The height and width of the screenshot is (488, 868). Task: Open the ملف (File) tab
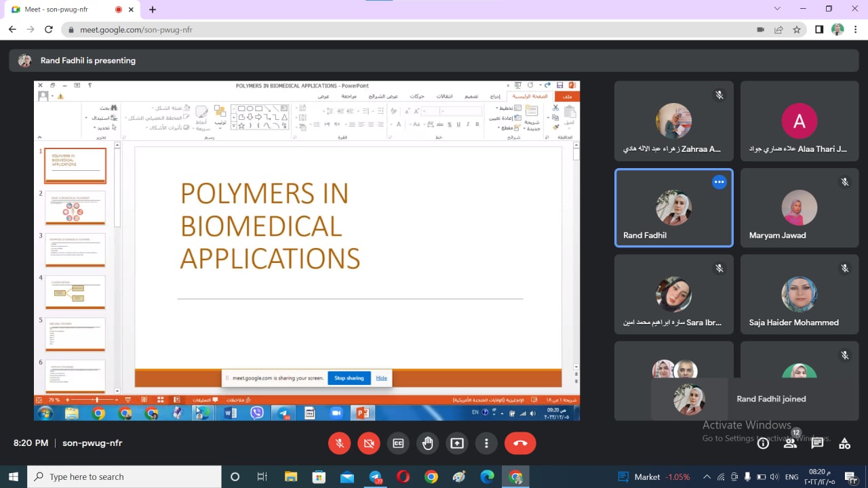[x=567, y=96]
